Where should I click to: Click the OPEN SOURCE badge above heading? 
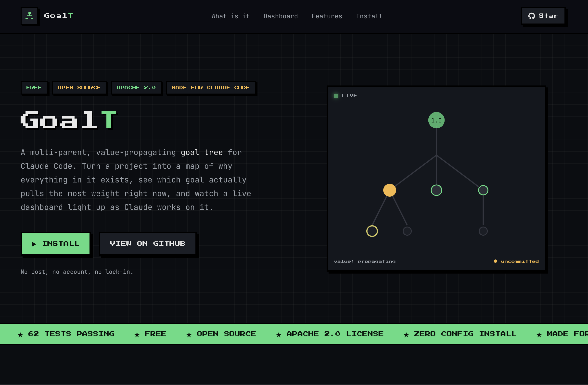(x=79, y=88)
